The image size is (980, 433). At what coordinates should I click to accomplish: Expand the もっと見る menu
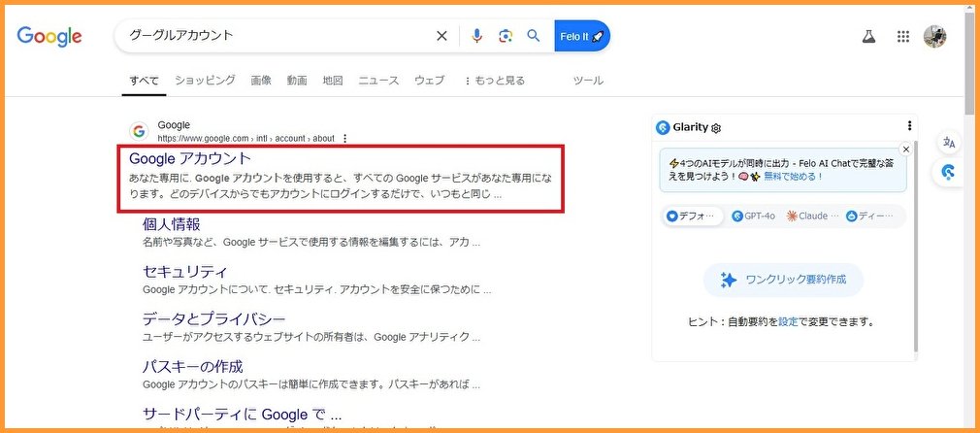coord(495,81)
